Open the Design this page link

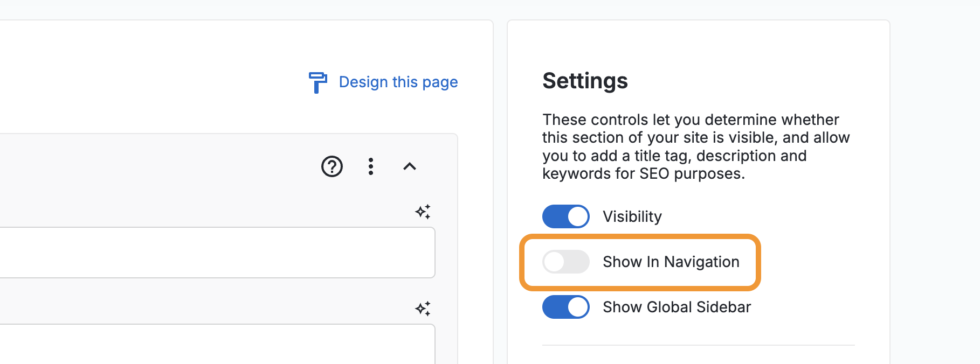coord(398,82)
